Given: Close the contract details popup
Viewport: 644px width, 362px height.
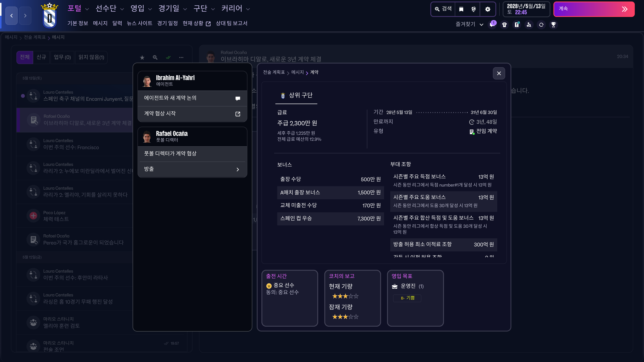Looking at the screenshot, I should pos(499,73).
